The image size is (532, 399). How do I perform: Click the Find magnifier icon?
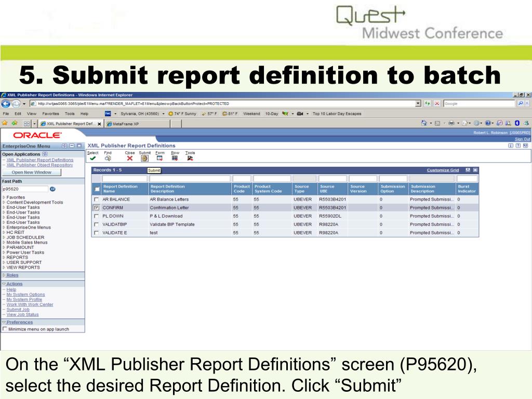(108, 158)
